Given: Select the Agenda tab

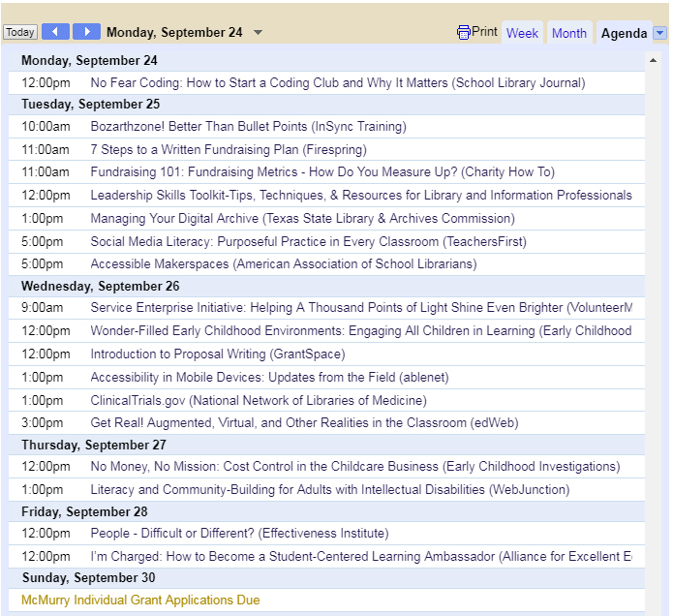Looking at the screenshot, I should tap(624, 33).
